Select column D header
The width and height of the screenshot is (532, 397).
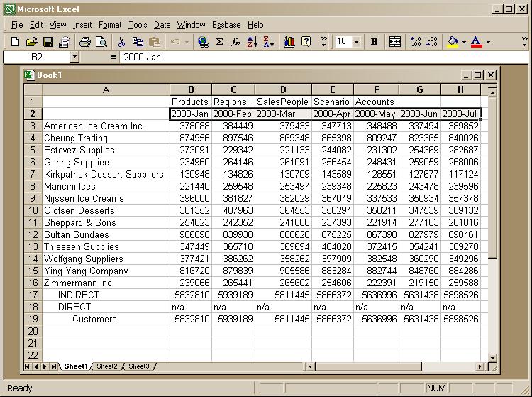point(283,89)
